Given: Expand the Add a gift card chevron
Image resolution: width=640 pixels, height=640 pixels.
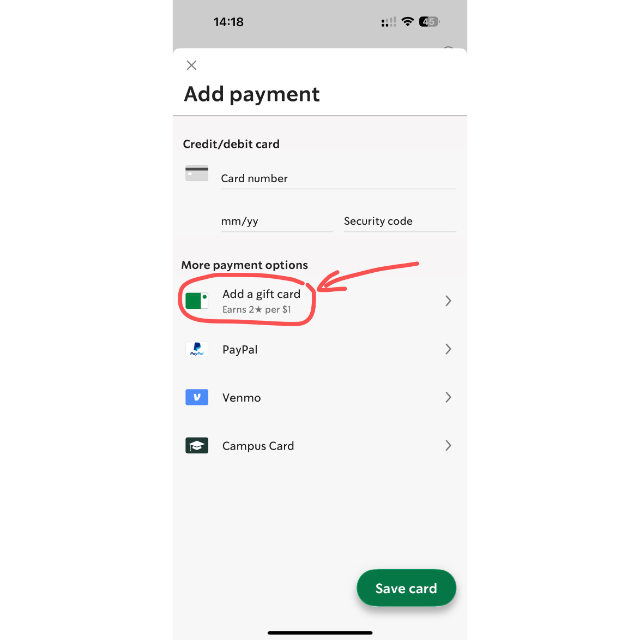Looking at the screenshot, I should point(448,301).
